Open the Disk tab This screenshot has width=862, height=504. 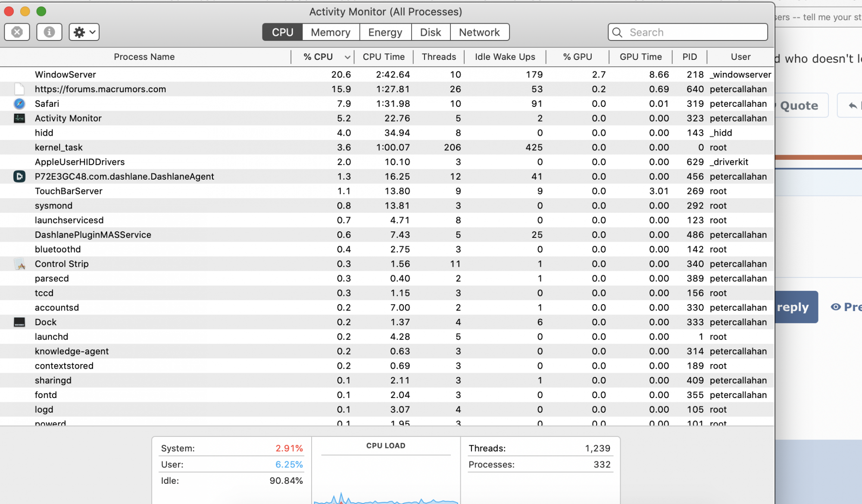point(430,32)
